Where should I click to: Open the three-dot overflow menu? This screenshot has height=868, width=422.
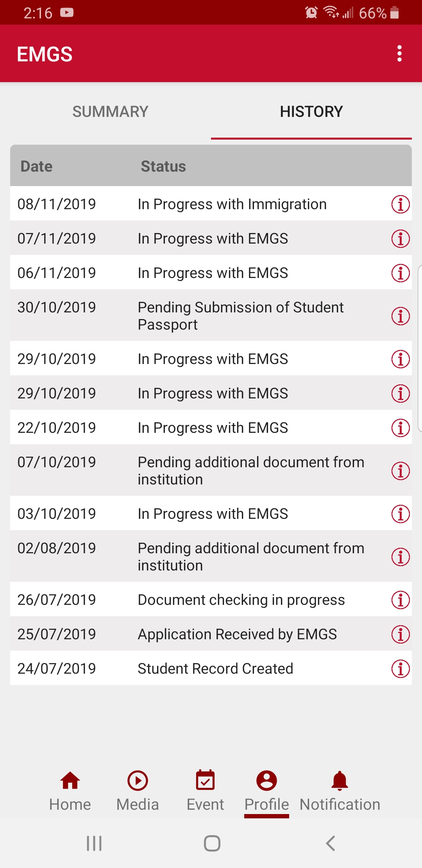[x=399, y=54]
